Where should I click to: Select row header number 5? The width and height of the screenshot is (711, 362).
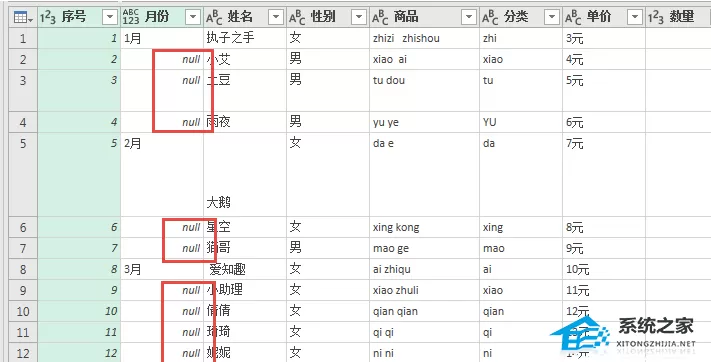(x=23, y=175)
